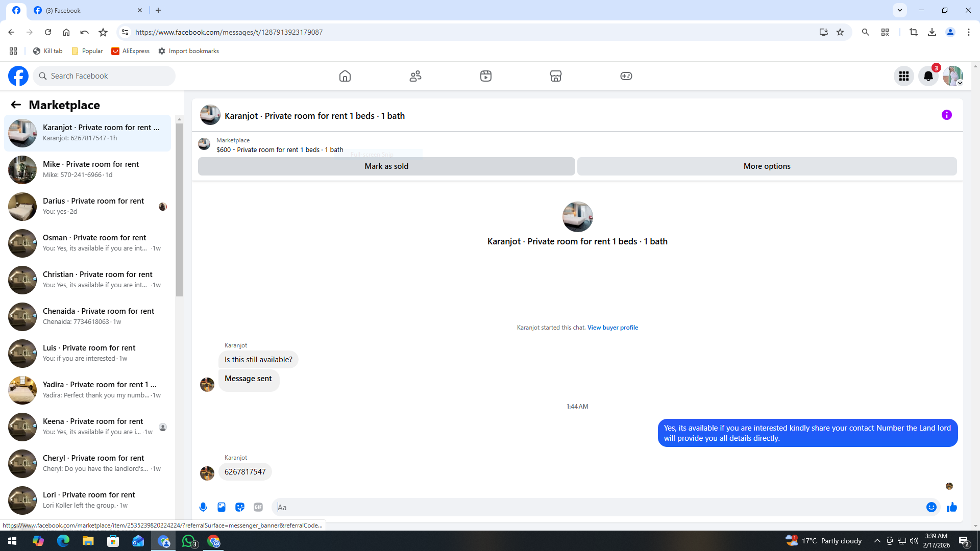Open the Marketplace storefront icon
The height and width of the screenshot is (551, 980).
tap(556, 76)
